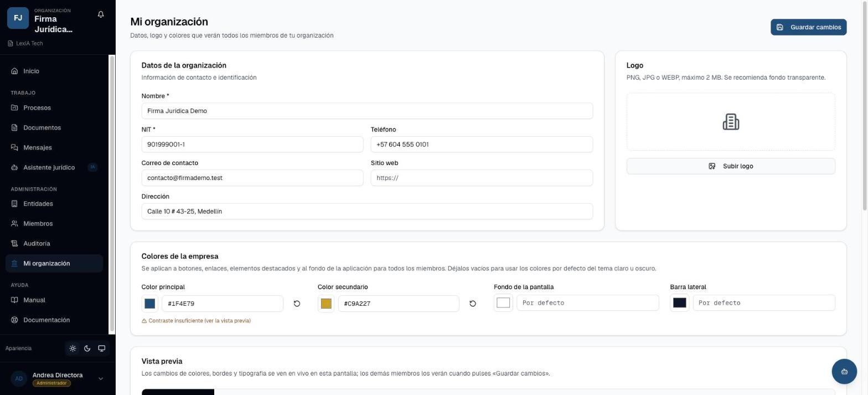
Task: Open Documentos section
Action: coord(54,127)
